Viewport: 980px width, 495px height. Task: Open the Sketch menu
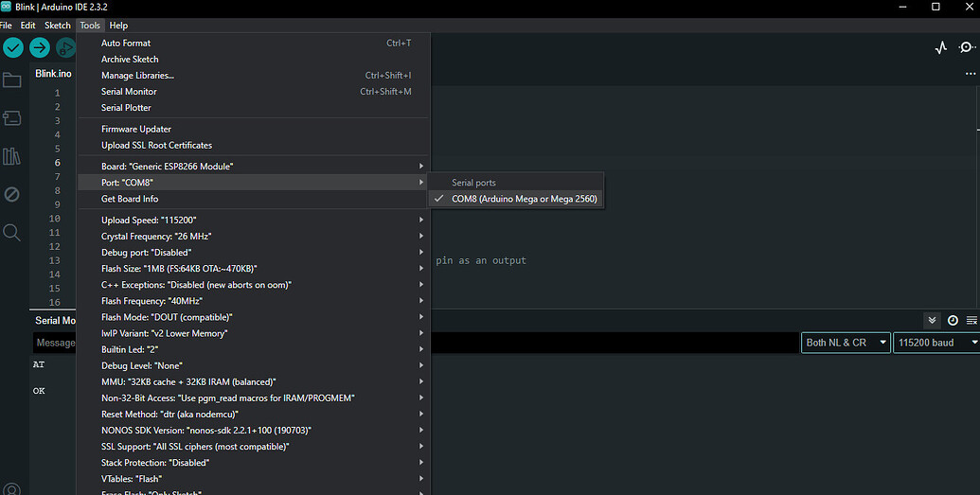pyautogui.click(x=58, y=26)
